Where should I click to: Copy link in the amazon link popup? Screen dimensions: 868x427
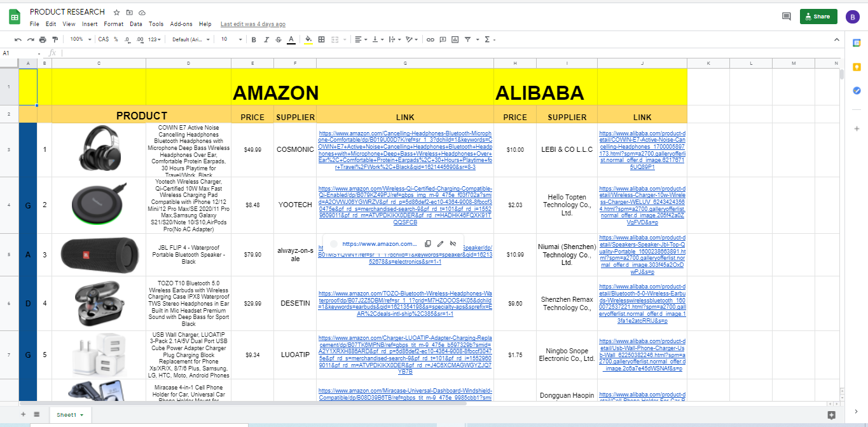click(x=428, y=243)
